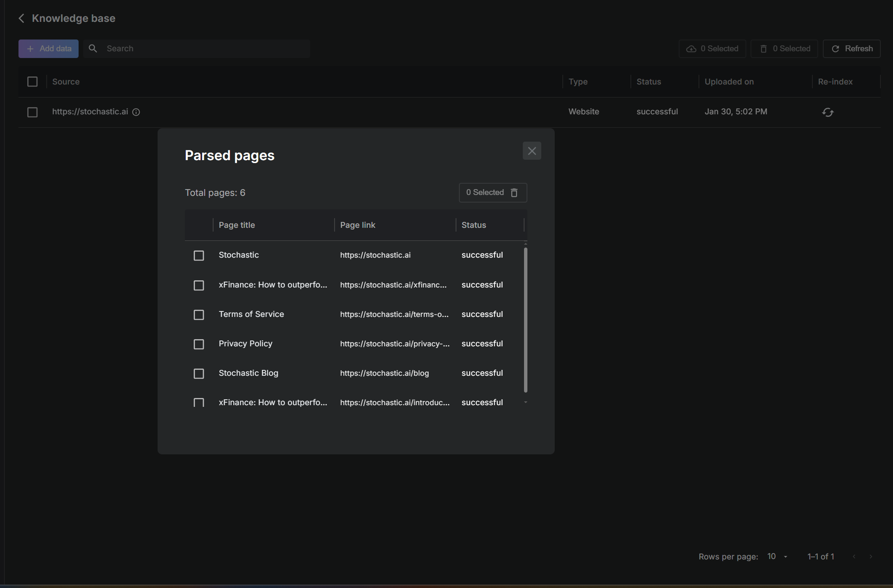Tick the xFinance introduc... link row checkbox
This screenshot has width=893, height=588.
pos(199,403)
